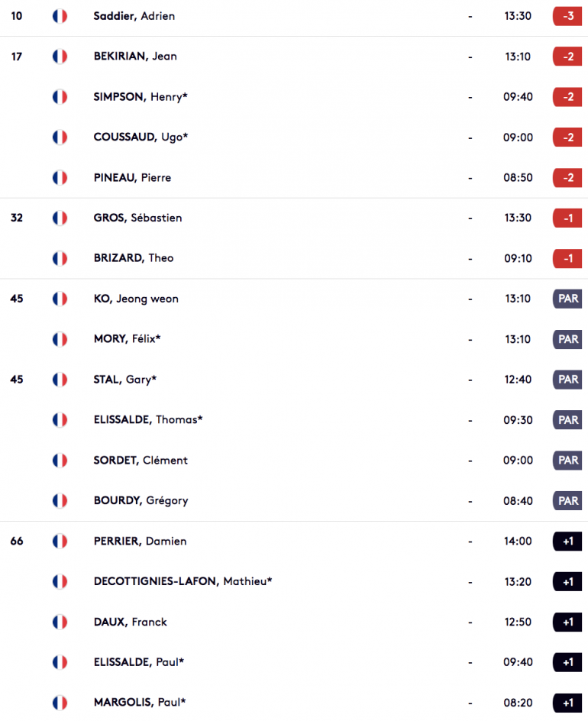Click the flag icon next to PERRIER, Damien

[x=60, y=542]
